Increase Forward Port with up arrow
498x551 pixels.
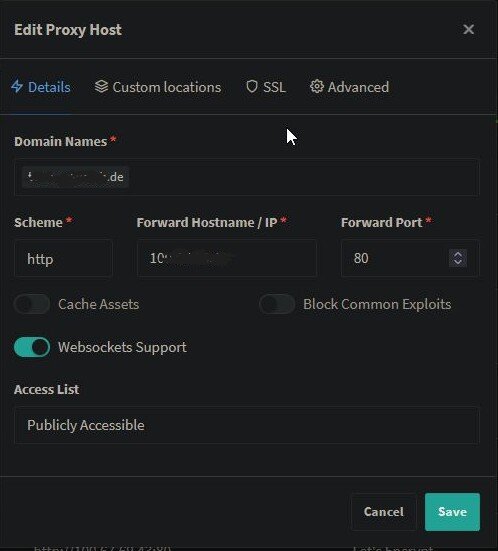click(458, 254)
